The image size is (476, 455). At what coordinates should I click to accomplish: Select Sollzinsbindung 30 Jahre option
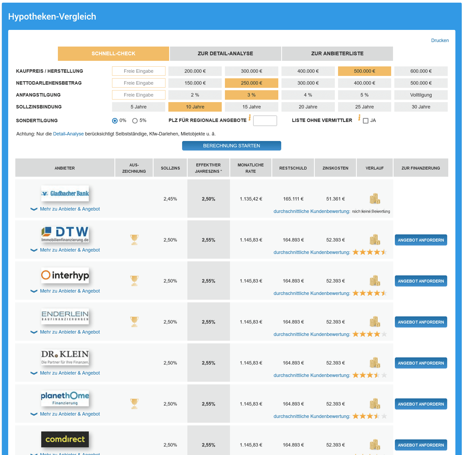point(421,107)
